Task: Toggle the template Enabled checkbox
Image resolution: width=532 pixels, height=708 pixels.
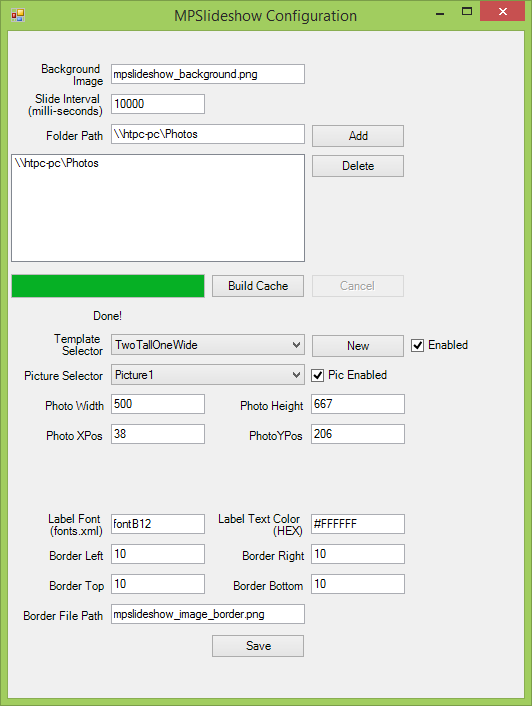Action: [x=417, y=345]
